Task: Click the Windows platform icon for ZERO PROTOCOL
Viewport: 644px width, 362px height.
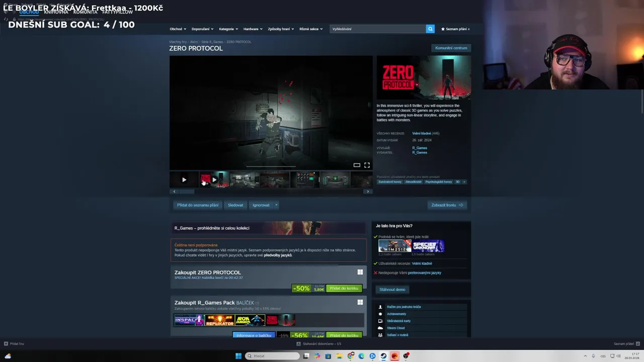Action: pyautogui.click(x=360, y=272)
